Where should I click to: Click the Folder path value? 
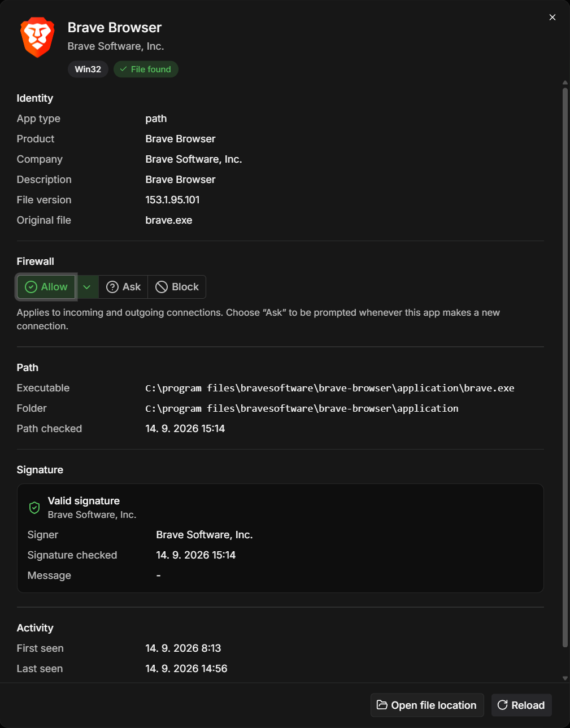tap(302, 408)
